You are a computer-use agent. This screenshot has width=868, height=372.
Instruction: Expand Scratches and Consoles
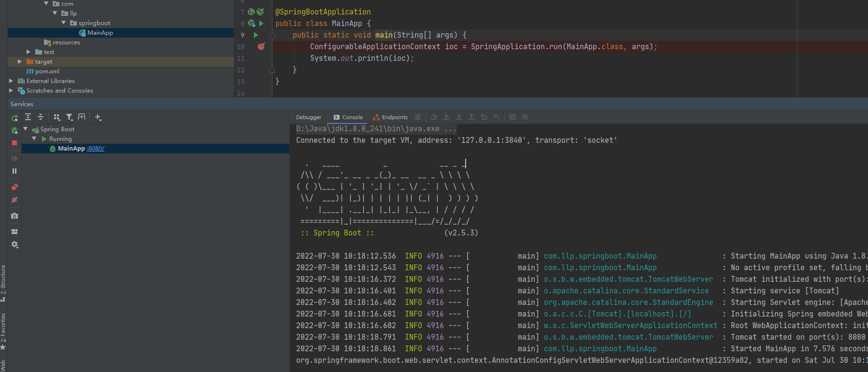pyautogui.click(x=11, y=90)
